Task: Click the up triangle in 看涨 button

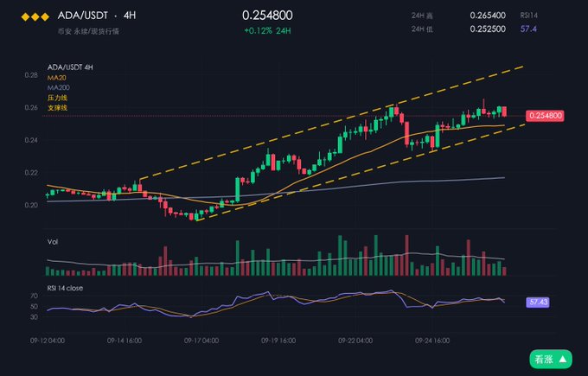Action: [563, 359]
